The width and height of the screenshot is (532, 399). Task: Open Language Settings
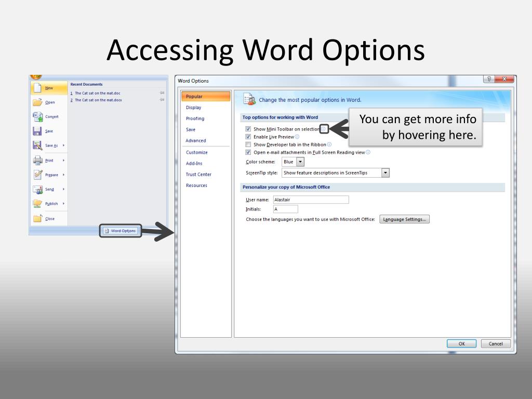(404, 219)
